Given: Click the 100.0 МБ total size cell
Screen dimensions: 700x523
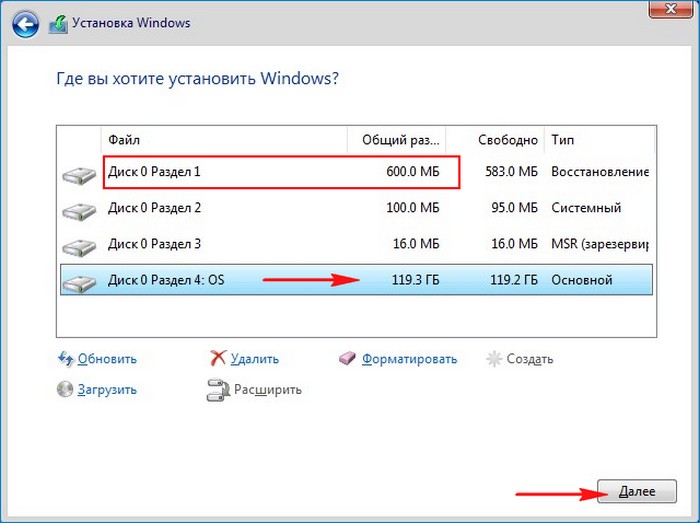Looking at the screenshot, I should click(413, 208).
